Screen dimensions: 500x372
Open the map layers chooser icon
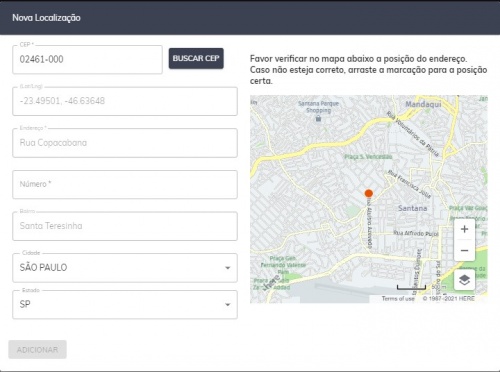tap(464, 280)
